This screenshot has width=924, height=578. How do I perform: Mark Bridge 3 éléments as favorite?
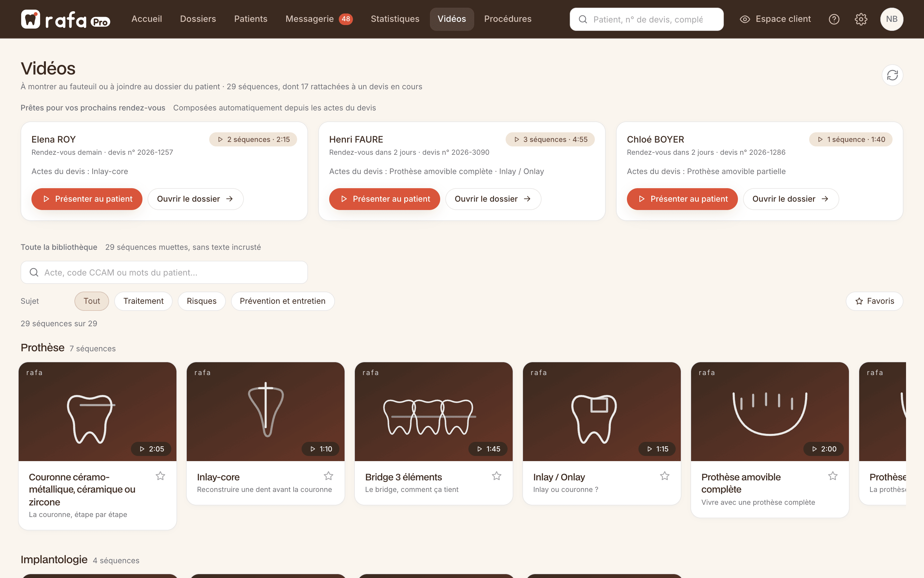(x=496, y=476)
